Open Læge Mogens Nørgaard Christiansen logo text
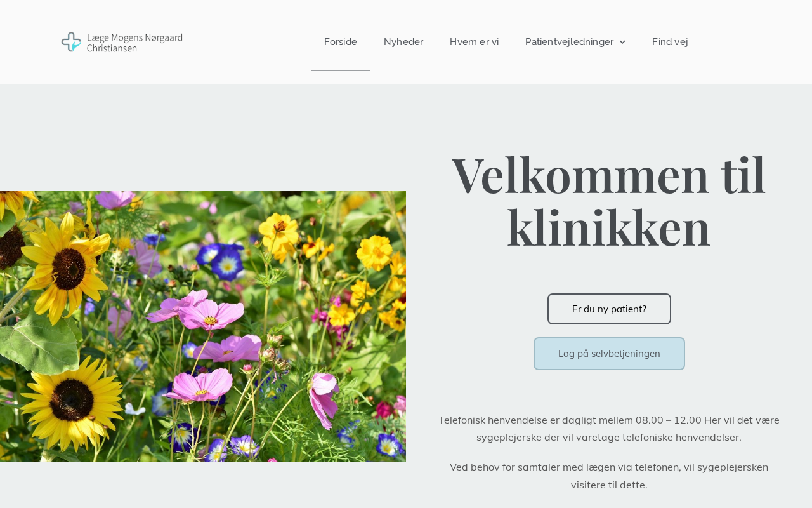This screenshot has height=508, width=812. point(134,43)
